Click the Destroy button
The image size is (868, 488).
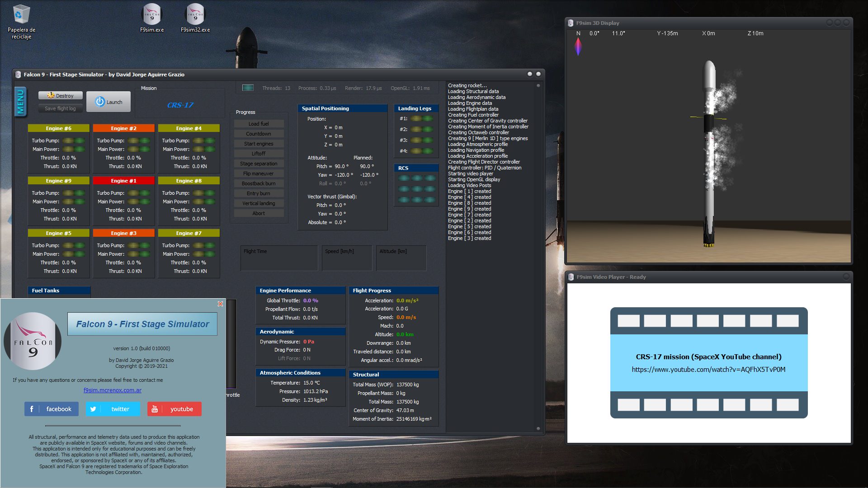(61, 96)
